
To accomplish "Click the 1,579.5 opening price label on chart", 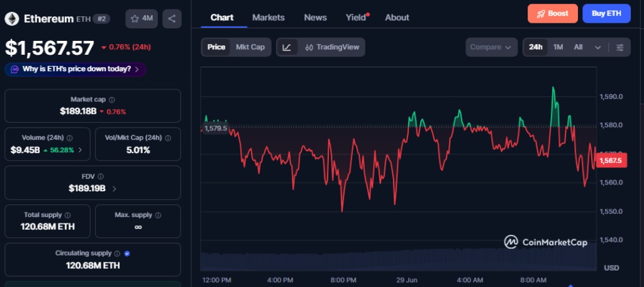I will 215,128.
